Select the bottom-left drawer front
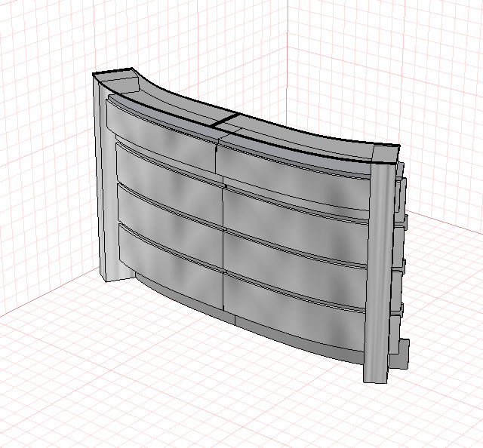The image size is (483, 448). [171, 266]
